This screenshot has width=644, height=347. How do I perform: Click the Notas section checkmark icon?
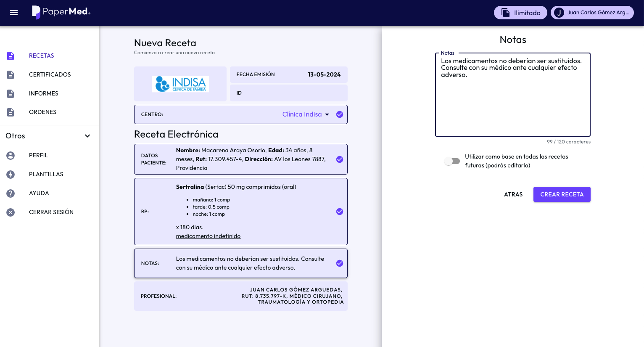[x=340, y=263]
